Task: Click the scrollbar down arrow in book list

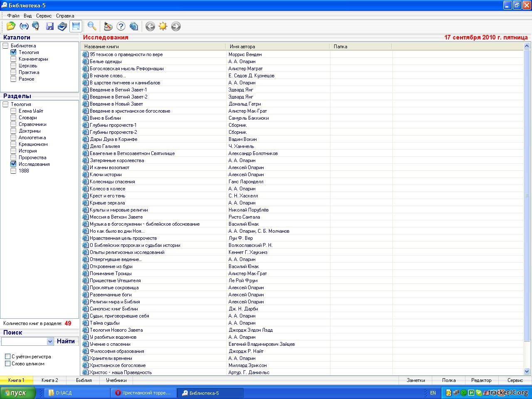Action: [x=527, y=371]
